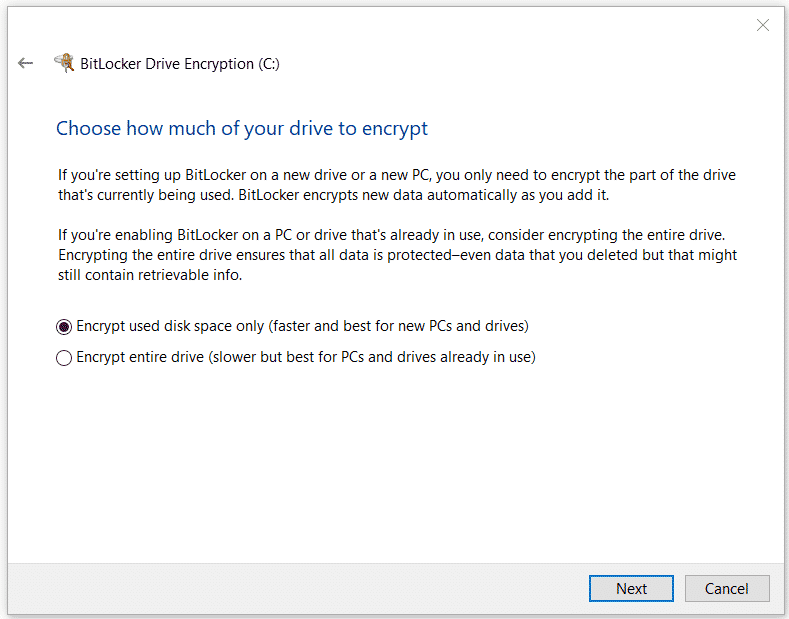
Task: Click the BitLocker Drive Encryption (C:) title
Action: coord(180,64)
